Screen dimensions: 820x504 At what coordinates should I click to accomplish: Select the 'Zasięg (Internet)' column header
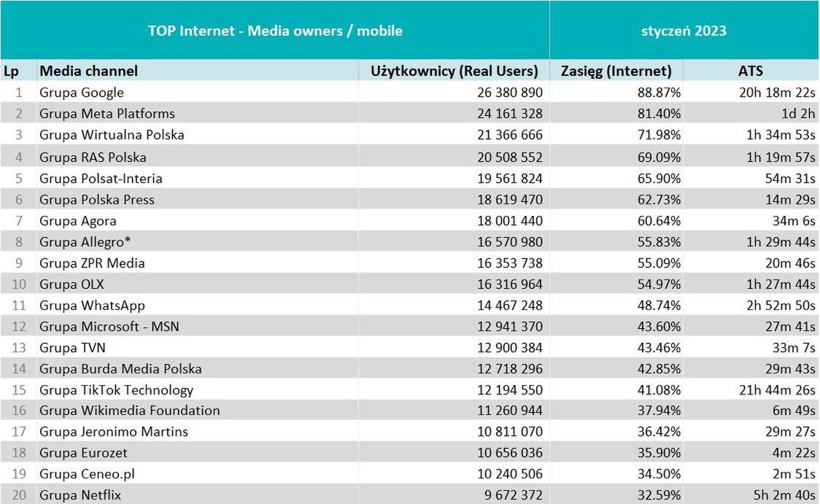(x=616, y=71)
